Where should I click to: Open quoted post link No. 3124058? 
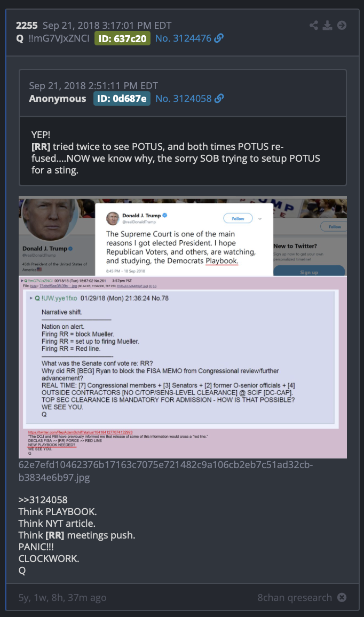click(184, 98)
